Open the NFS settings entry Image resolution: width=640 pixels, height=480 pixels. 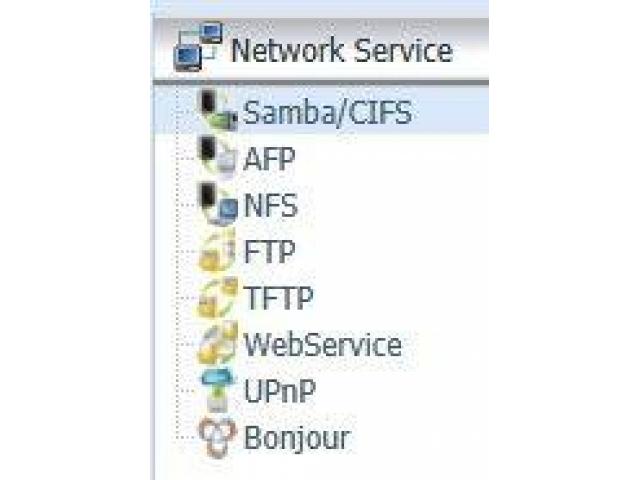[271, 206]
